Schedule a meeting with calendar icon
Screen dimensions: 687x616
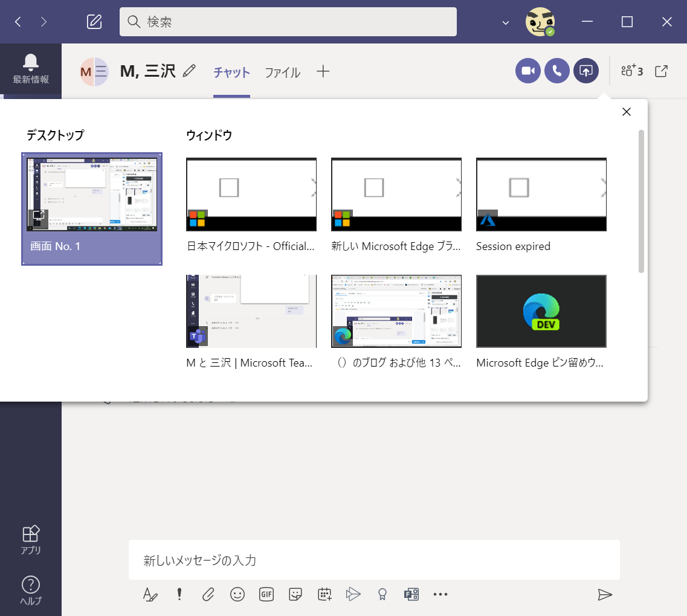[x=324, y=594]
